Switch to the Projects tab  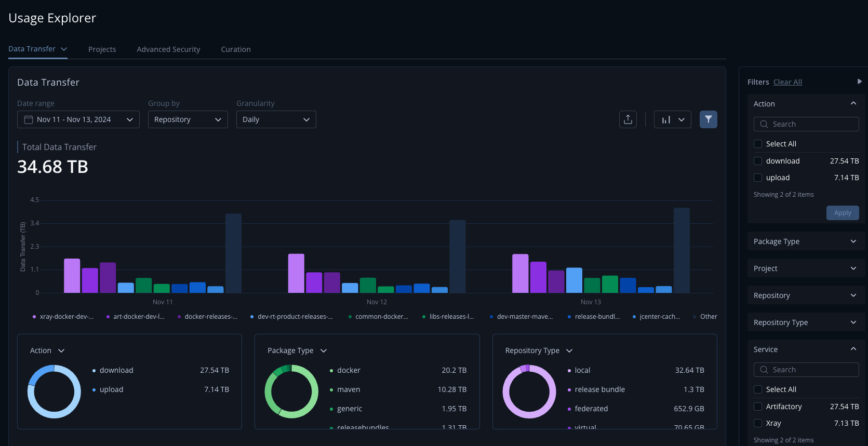pyautogui.click(x=102, y=49)
